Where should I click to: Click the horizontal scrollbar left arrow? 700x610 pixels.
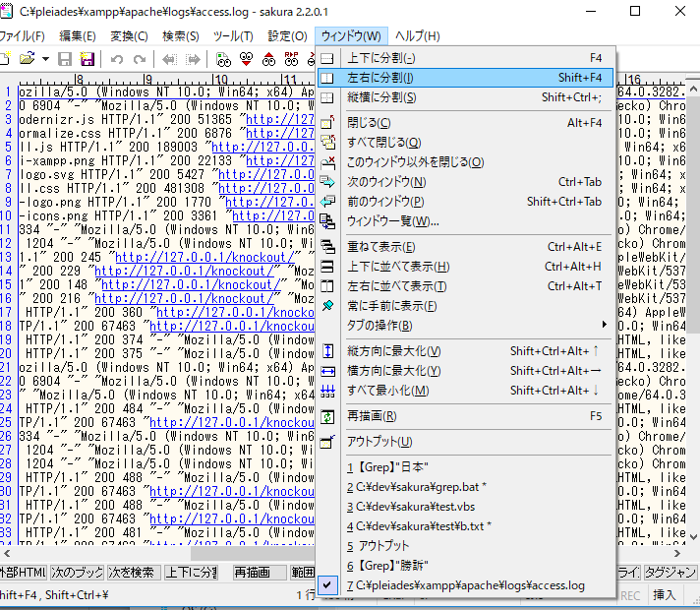click(7, 553)
